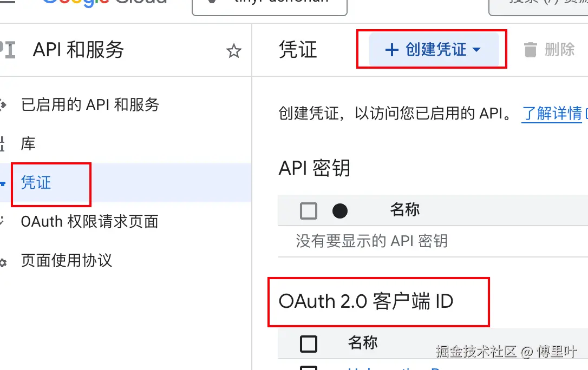Click the 没有要显示的 API 密钥 message
Screen dimensions: 588x370
pyautogui.click(x=371, y=241)
